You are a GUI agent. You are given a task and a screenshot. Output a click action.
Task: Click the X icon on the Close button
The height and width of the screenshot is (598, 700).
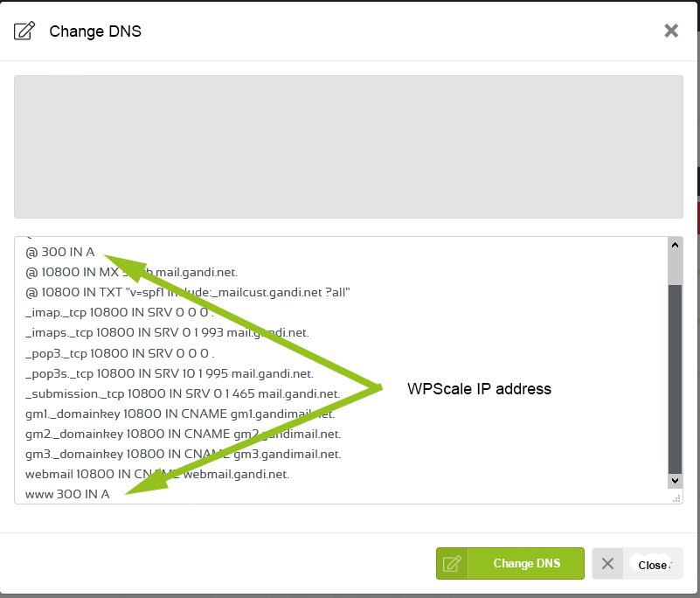tap(607, 563)
